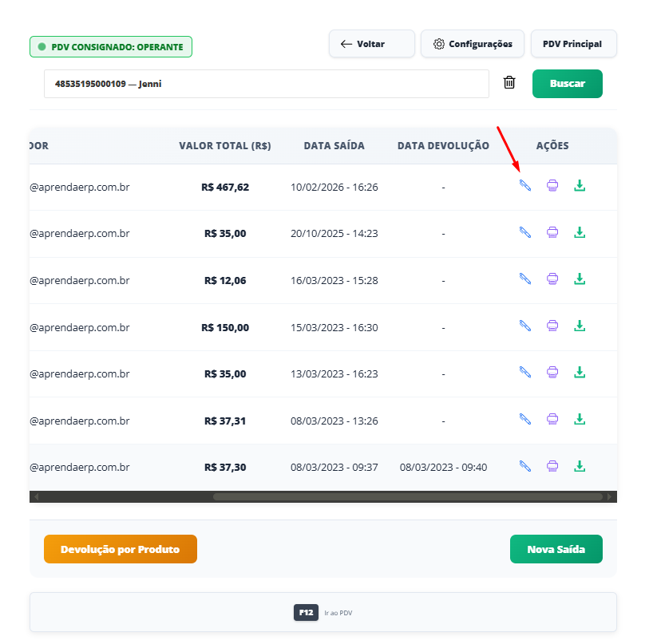Open Devolução por Produto

pyautogui.click(x=121, y=549)
